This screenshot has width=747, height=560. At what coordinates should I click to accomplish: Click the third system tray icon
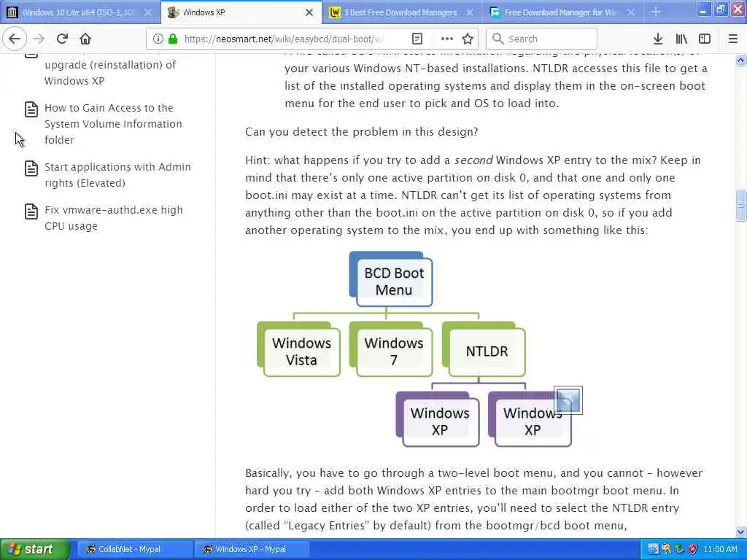(679, 549)
